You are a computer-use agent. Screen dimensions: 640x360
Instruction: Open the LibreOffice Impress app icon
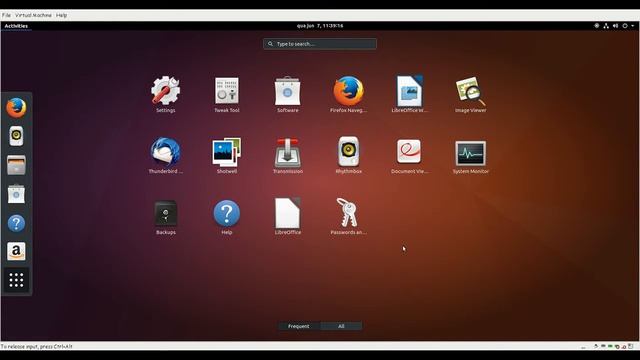coord(409,91)
